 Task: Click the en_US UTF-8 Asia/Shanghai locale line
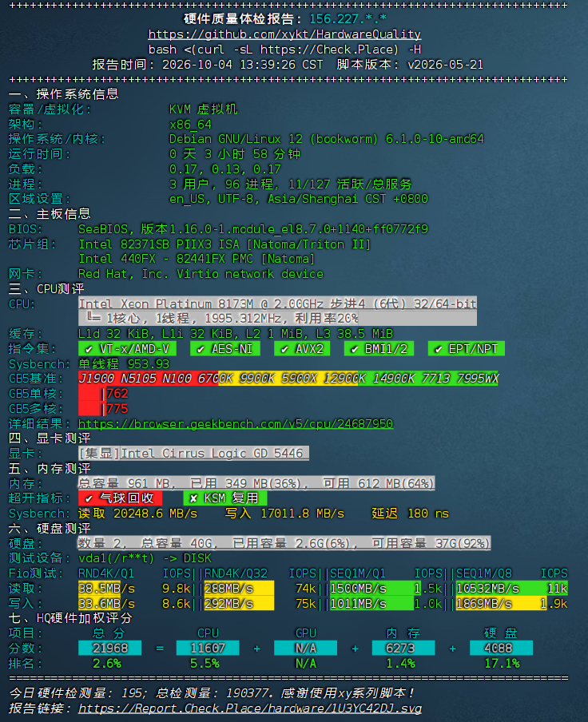pyautogui.click(x=298, y=199)
